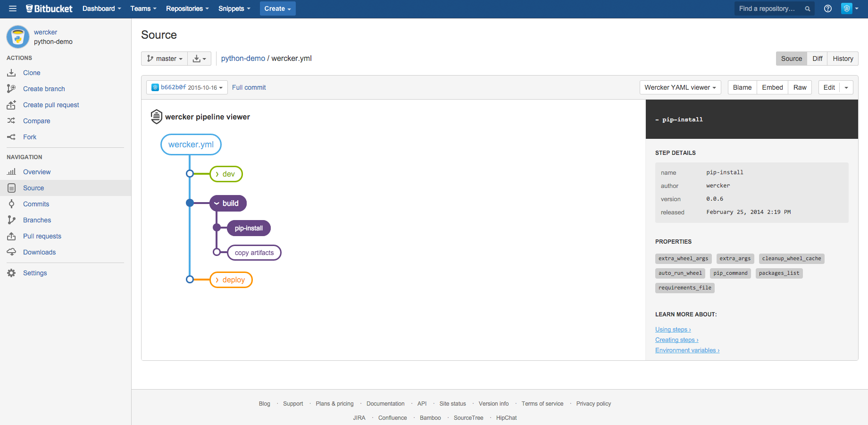Click the Overview chart icon

click(x=11, y=172)
